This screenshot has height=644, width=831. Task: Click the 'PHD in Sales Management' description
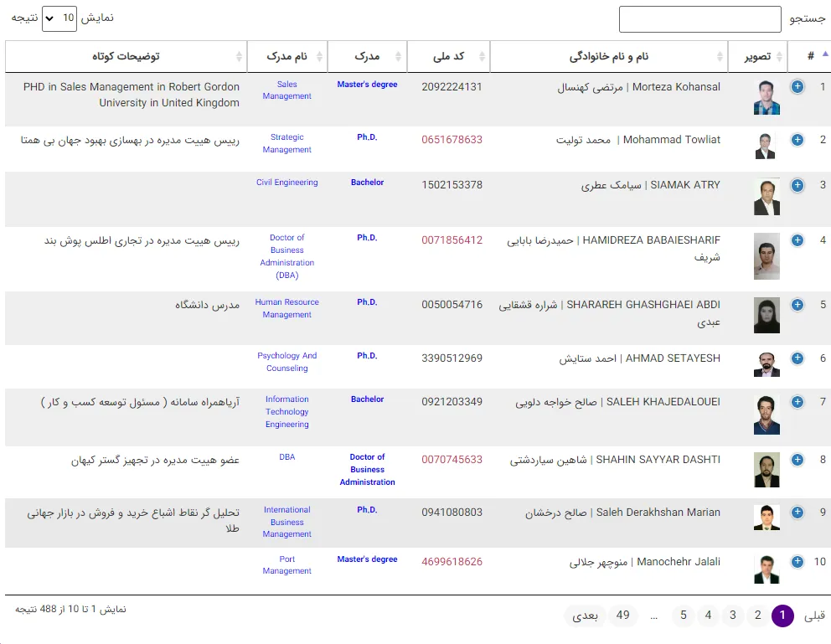pyautogui.click(x=132, y=95)
